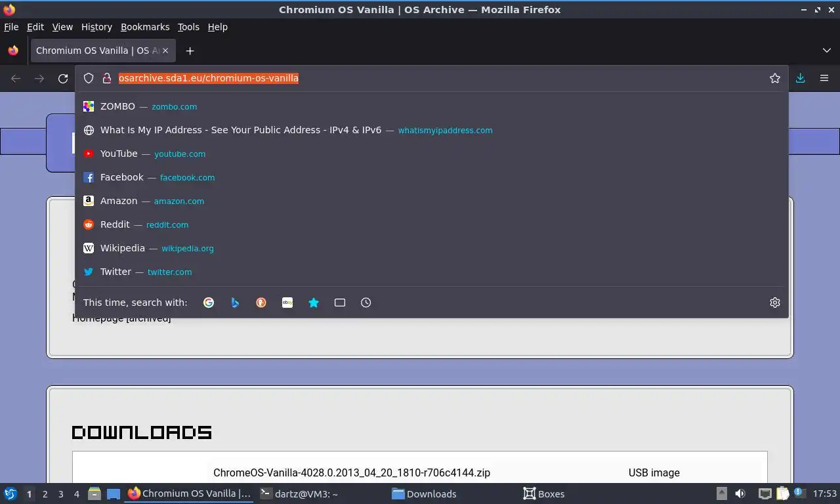Open the View menu
840x504 pixels.
coord(62,27)
